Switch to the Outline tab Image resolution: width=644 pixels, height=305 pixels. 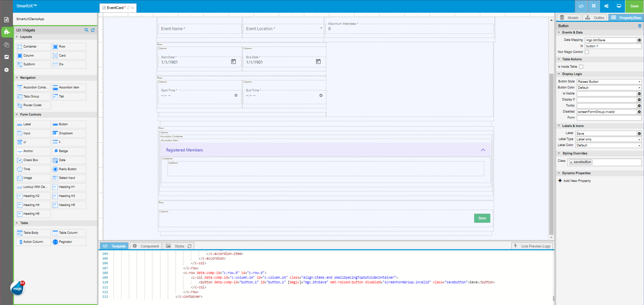click(x=595, y=18)
